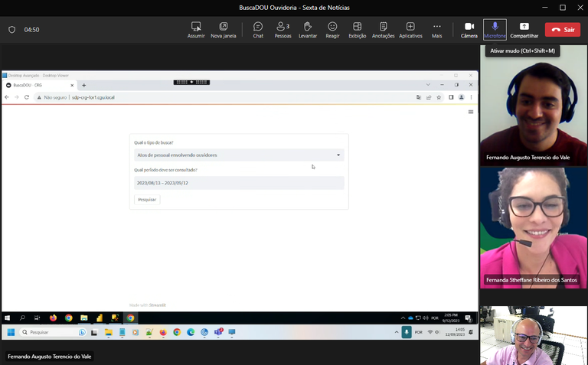Click the Pesquisar button
588x365 pixels.
147,199
